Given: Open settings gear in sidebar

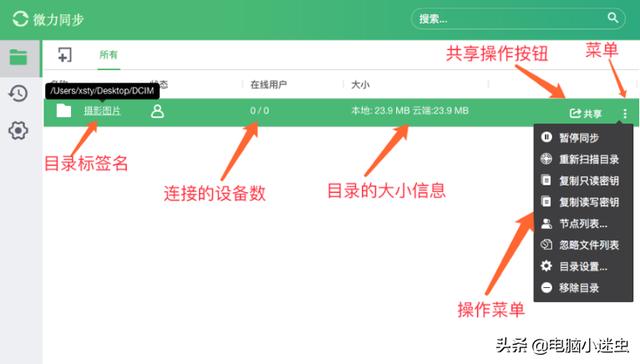Looking at the screenshot, I should [18, 131].
